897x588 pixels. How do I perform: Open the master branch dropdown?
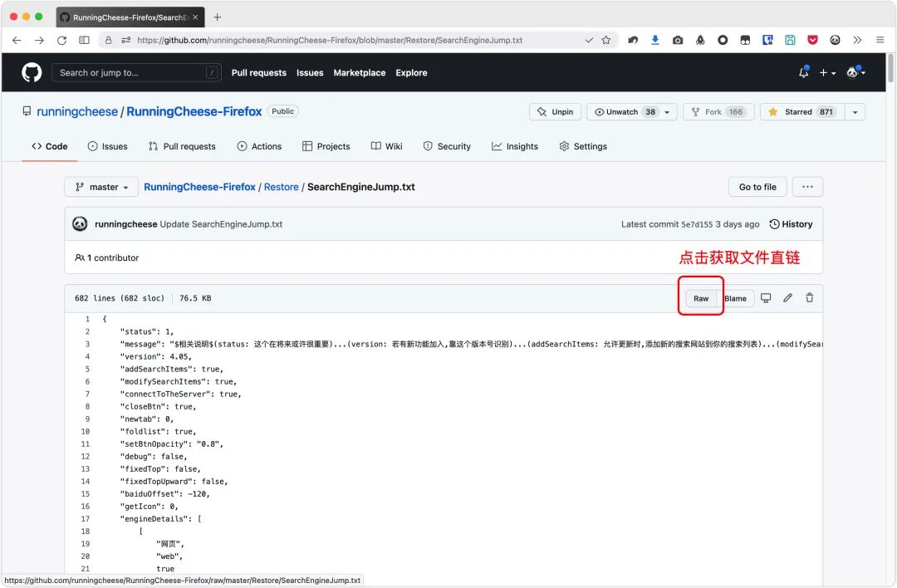click(x=101, y=187)
